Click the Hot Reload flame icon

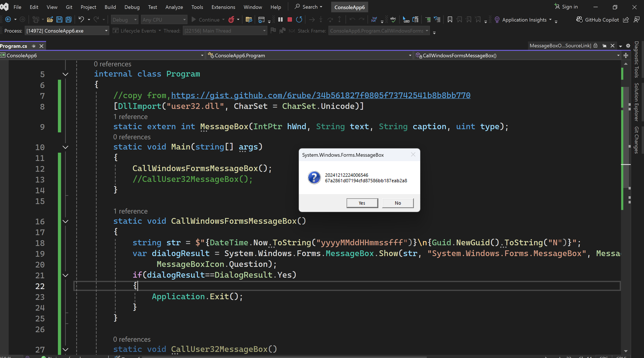231,19
